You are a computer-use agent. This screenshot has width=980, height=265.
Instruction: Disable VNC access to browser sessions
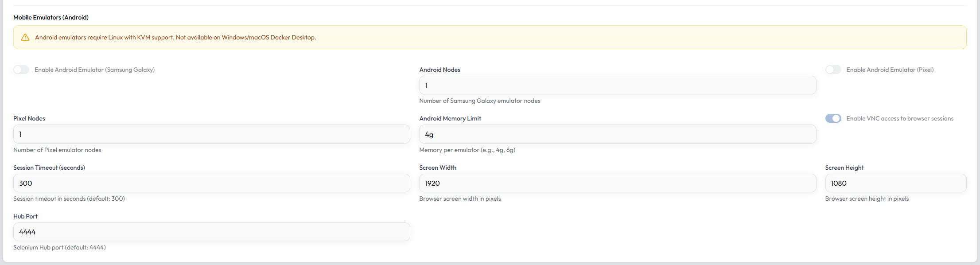pyautogui.click(x=833, y=118)
